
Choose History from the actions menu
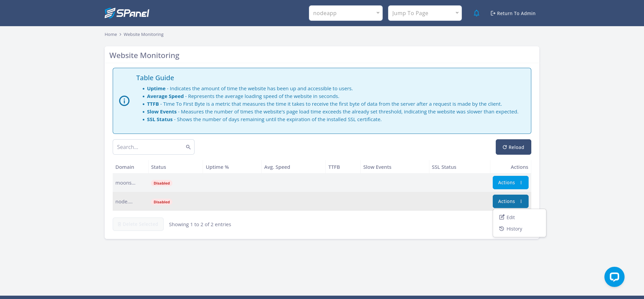tap(519, 229)
